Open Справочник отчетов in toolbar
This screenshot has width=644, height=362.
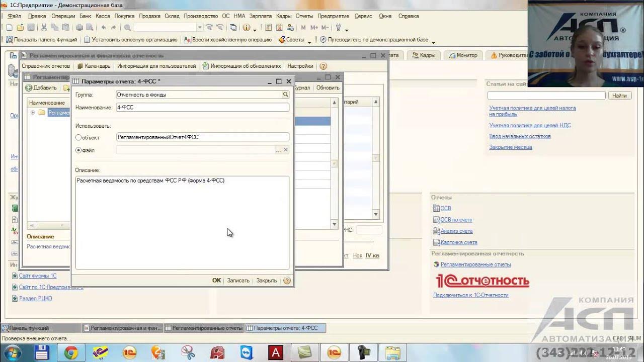tap(46, 66)
